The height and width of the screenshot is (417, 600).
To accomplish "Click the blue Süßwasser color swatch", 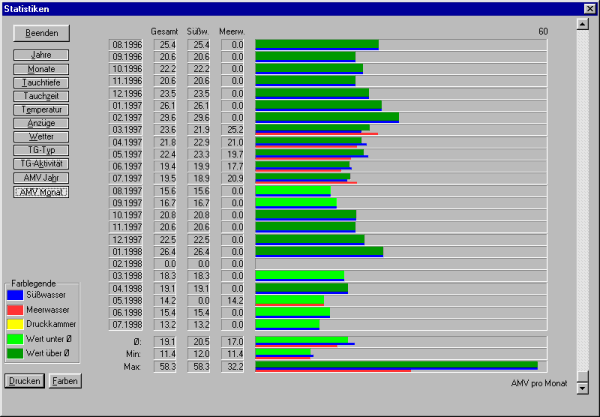I will pos(14,296).
